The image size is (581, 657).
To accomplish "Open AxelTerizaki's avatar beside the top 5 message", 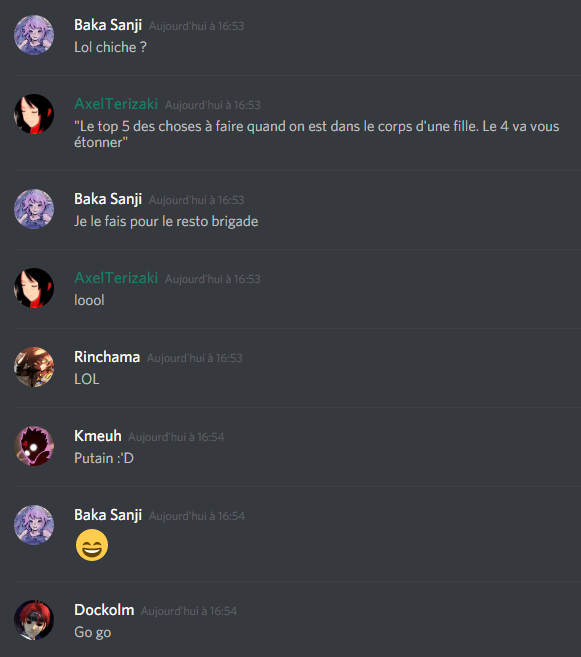I will [x=34, y=114].
